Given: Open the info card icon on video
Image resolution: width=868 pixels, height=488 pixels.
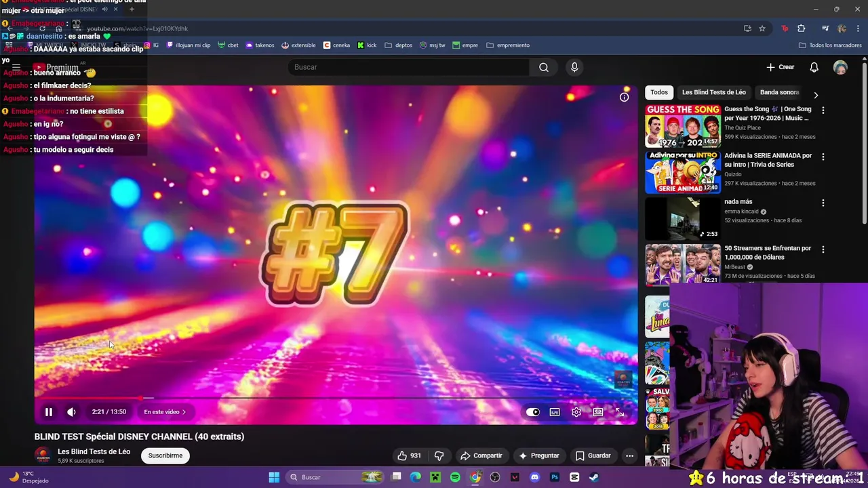Looking at the screenshot, I should [625, 97].
